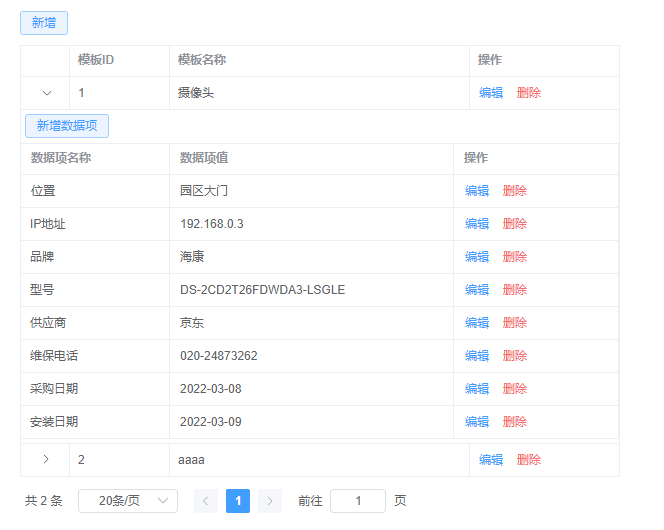This screenshot has width=664, height=530.
Task: Select page 1 in pagination
Action: tap(238, 501)
